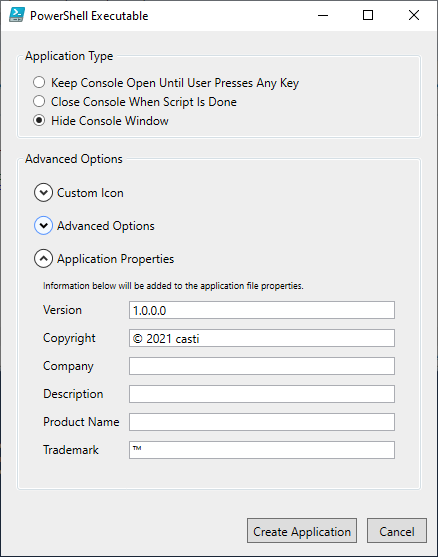Screen dimensions: 438x557
Task: Select the Hide Console Window option
Action: pyautogui.click(x=39, y=120)
